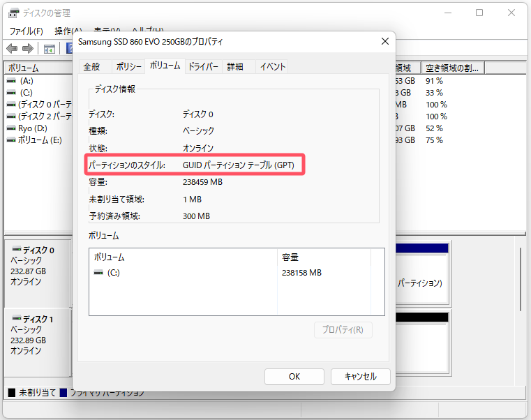Select the (A:) volume drive icon

(11, 81)
